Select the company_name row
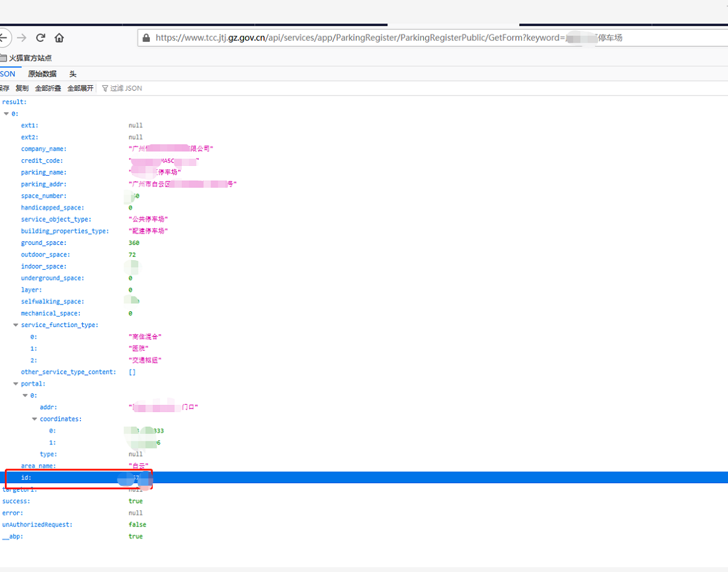This screenshot has height=572, width=728. [x=44, y=149]
